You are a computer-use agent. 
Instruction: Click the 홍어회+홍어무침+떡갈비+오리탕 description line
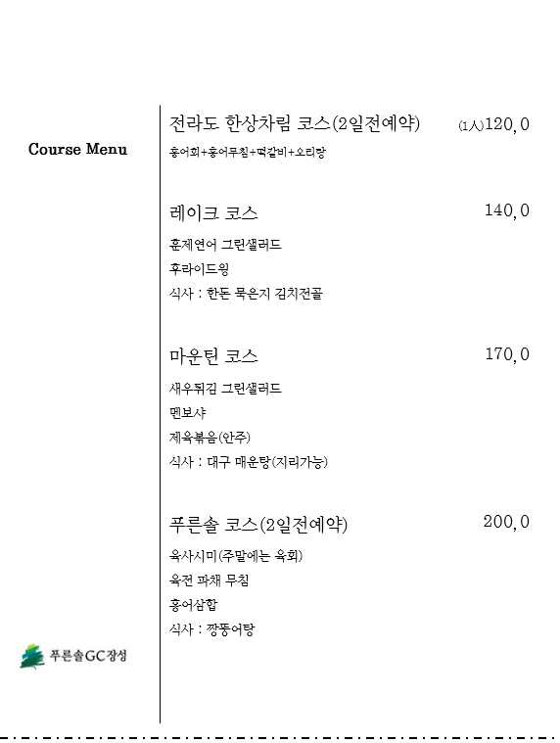coord(248,152)
